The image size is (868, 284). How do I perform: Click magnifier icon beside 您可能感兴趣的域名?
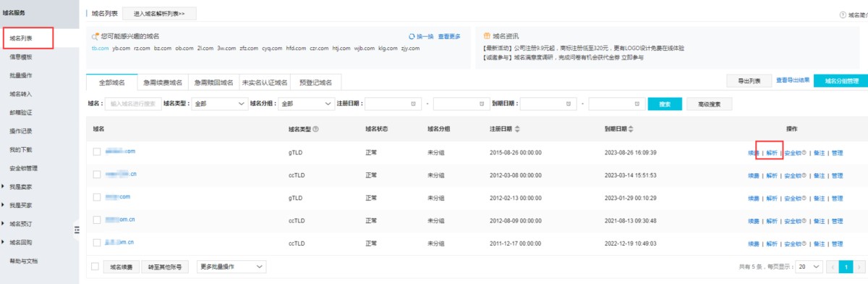click(95, 35)
